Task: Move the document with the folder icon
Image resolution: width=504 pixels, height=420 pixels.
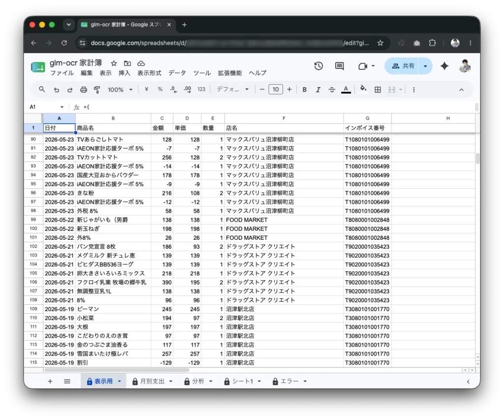Action: tap(127, 64)
